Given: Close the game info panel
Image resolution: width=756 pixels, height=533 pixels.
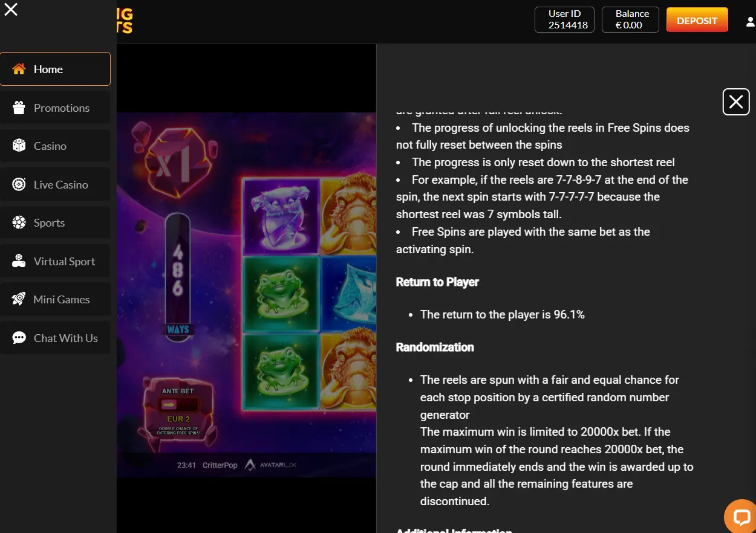Looking at the screenshot, I should 736,102.
